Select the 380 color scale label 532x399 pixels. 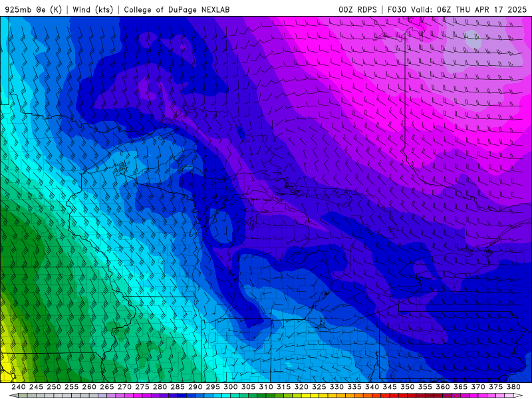coord(513,387)
